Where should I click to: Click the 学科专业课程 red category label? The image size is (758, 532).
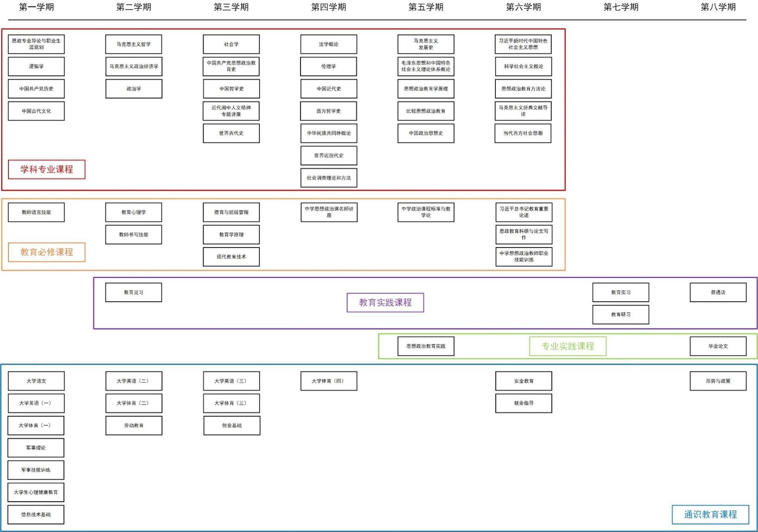pos(47,169)
